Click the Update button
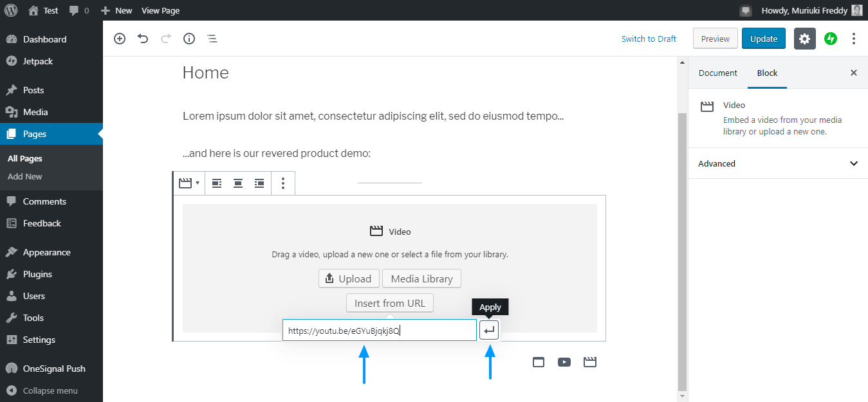Screen dimensions: 868x402 click(x=763, y=39)
